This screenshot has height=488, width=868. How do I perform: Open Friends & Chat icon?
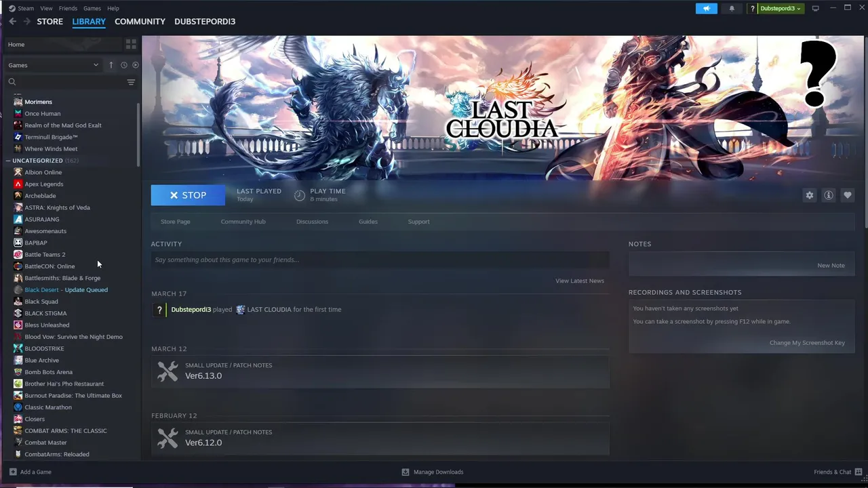[x=857, y=472]
